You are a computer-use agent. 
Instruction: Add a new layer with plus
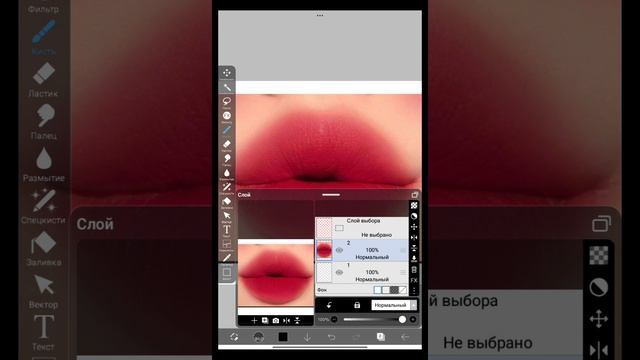254,320
